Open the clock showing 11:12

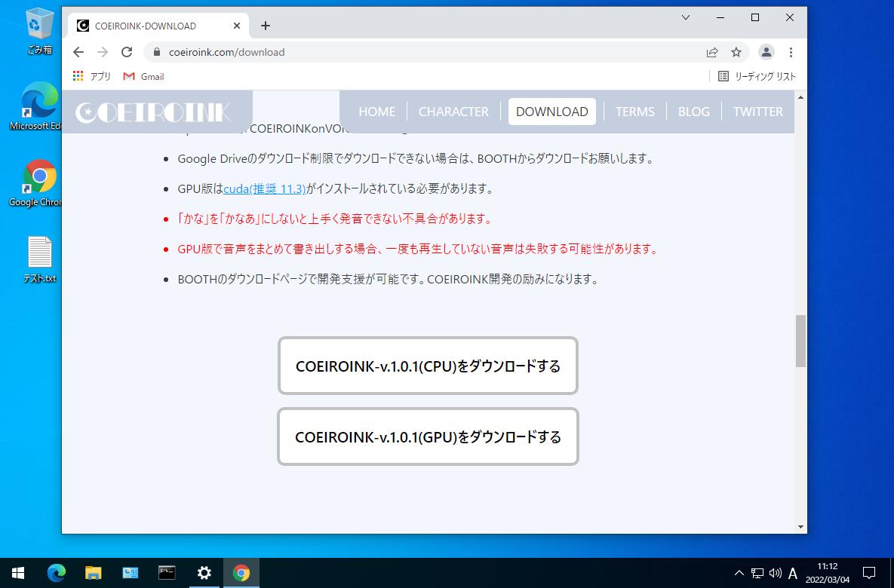click(x=828, y=573)
